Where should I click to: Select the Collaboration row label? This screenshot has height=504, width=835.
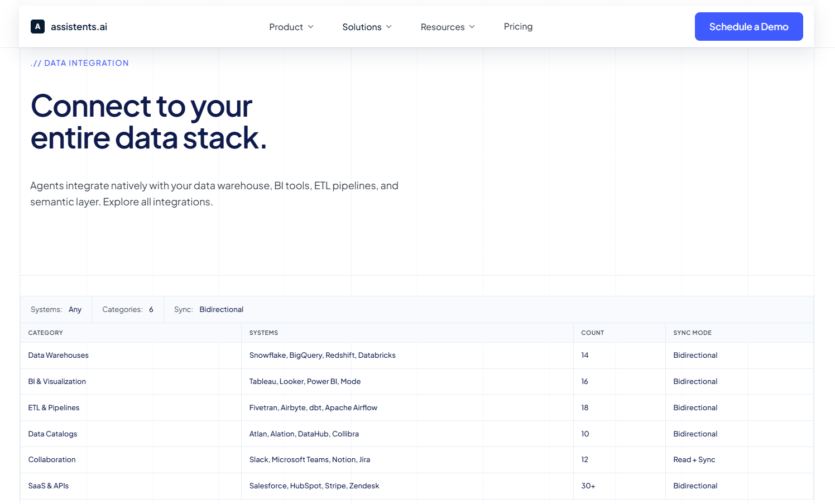[52, 459]
